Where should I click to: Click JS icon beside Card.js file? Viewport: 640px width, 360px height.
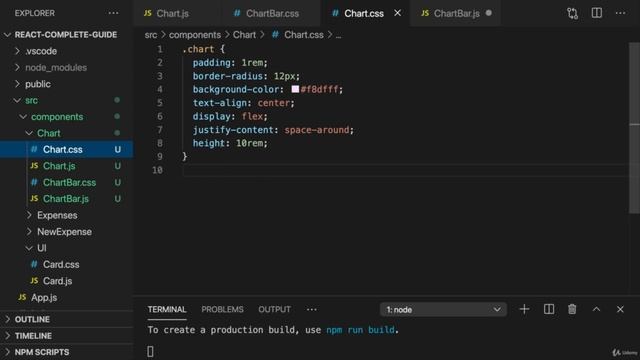(34, 281)
